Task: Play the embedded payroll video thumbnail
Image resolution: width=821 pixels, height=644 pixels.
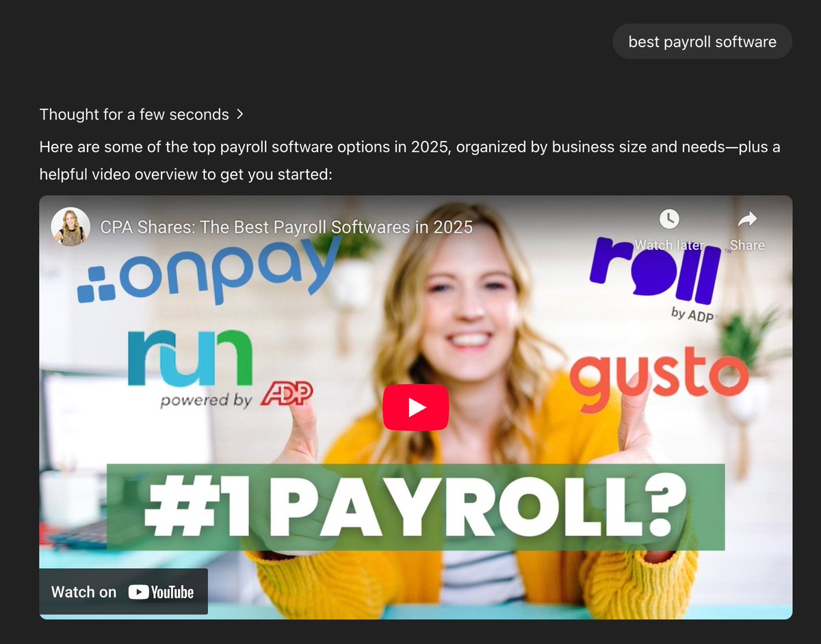Action: (416, 407)
